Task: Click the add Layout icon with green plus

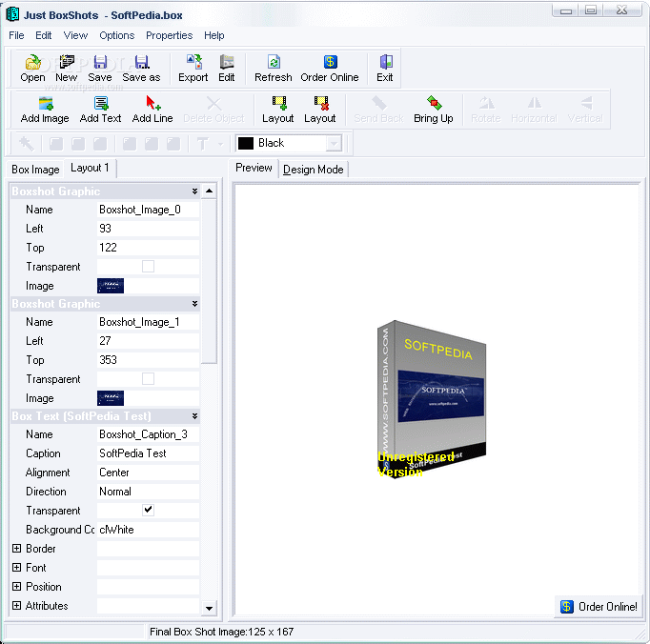Action: coord(278,110)
